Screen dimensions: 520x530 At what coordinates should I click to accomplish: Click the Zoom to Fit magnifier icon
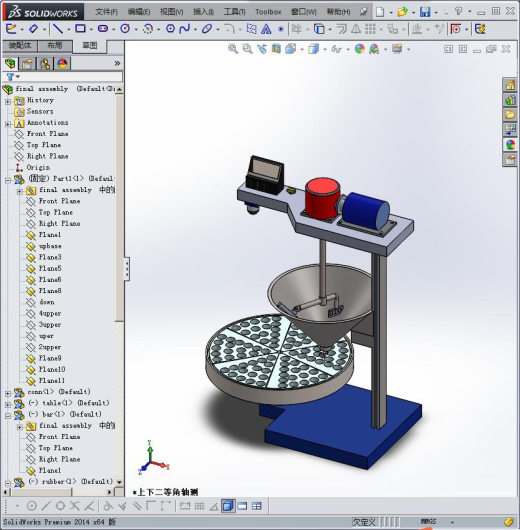(x=233, y=49)
